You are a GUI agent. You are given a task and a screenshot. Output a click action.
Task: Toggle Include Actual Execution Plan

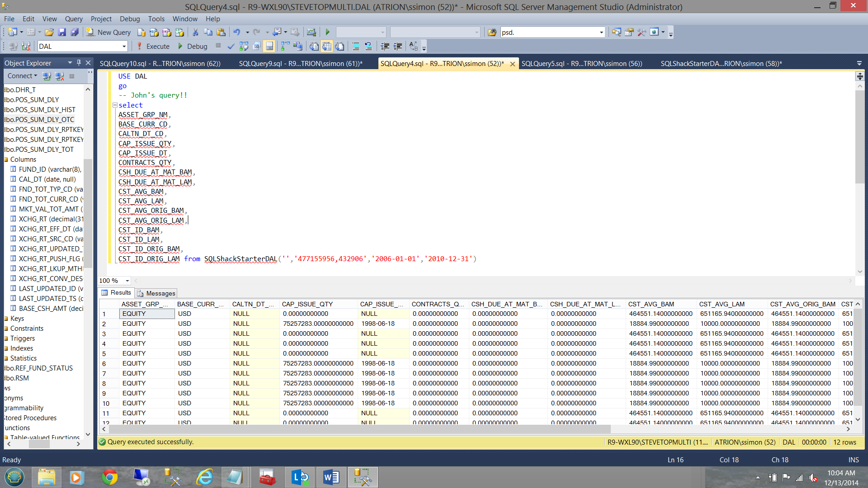pyautogui.click(x=285, y=46)
